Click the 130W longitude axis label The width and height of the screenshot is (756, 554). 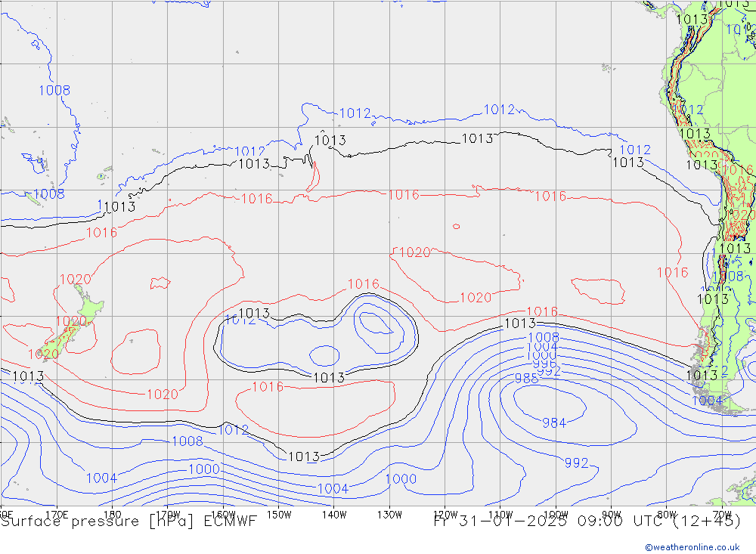(389, 513)
